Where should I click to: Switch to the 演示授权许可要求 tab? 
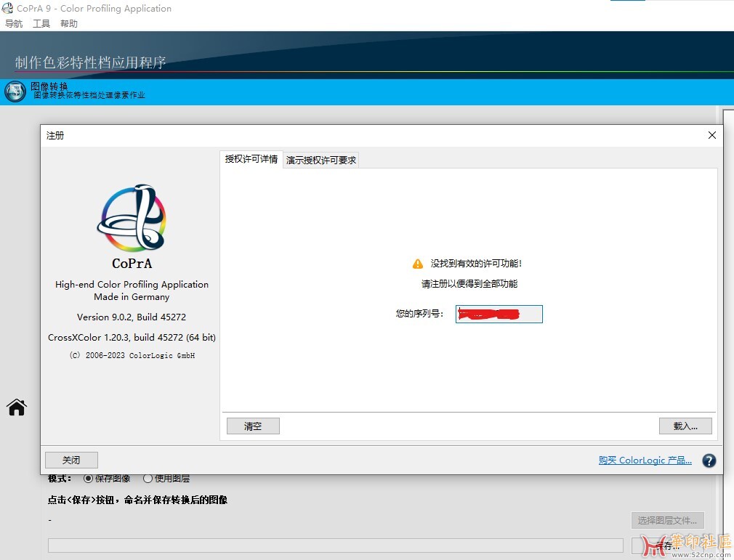(x=321, y=160)
